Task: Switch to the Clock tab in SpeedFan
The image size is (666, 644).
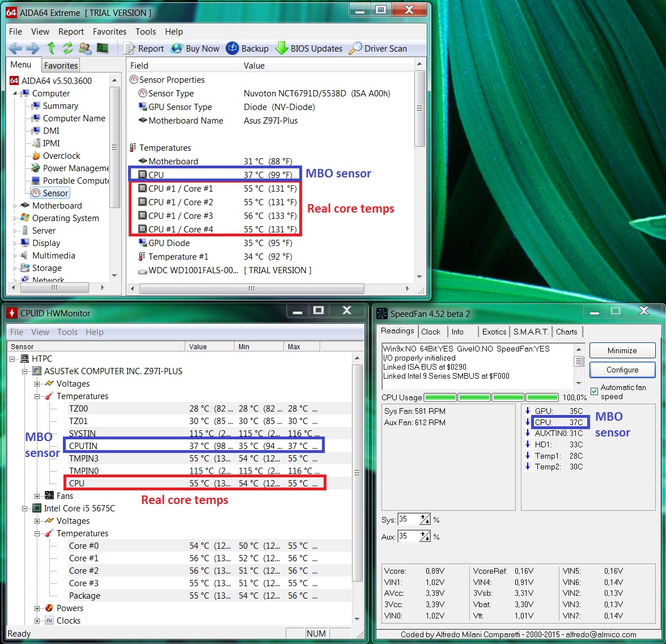Action: (x=431, y=332)
